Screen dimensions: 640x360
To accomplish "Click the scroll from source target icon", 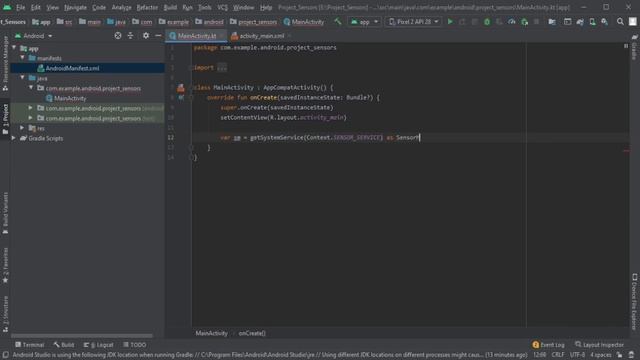I will click(x=118, y=36).
